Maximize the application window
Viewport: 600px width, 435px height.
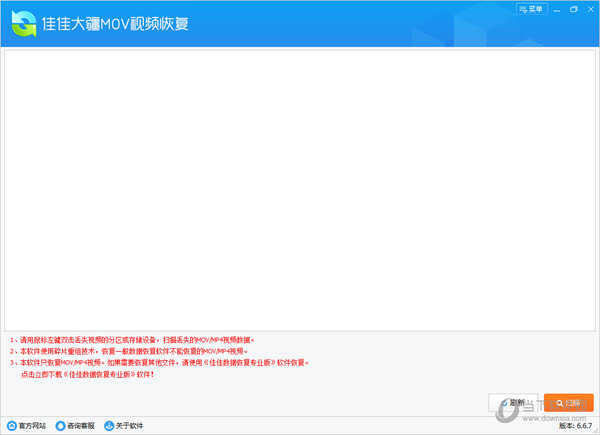point(574,10)
